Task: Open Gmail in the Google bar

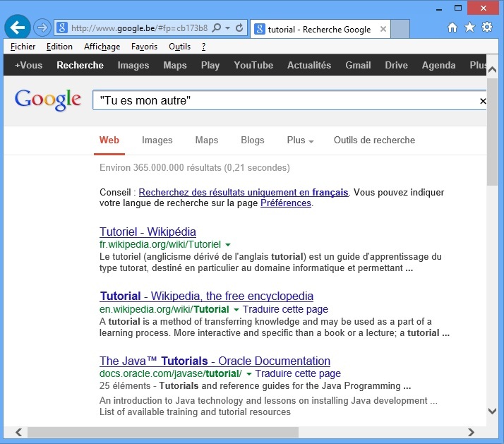Action: [358, 65]
